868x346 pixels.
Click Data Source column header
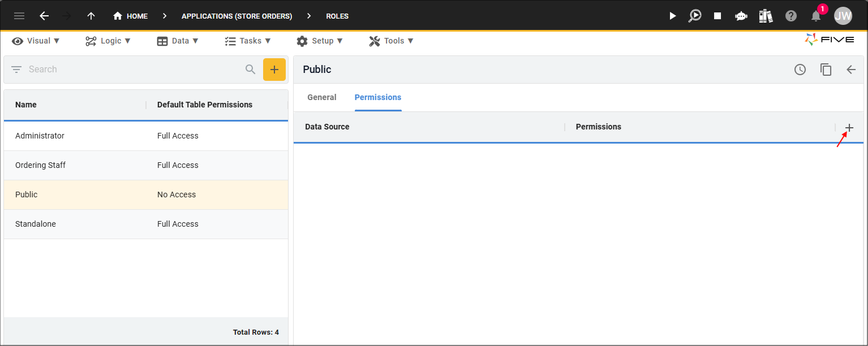[x=327, y=127]
